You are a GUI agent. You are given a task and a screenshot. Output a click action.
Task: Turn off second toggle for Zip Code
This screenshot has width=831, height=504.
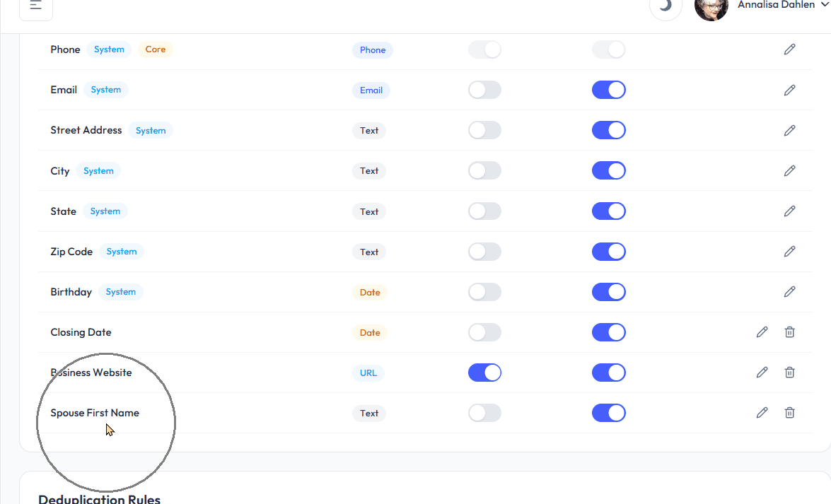(x=608, y=252)
